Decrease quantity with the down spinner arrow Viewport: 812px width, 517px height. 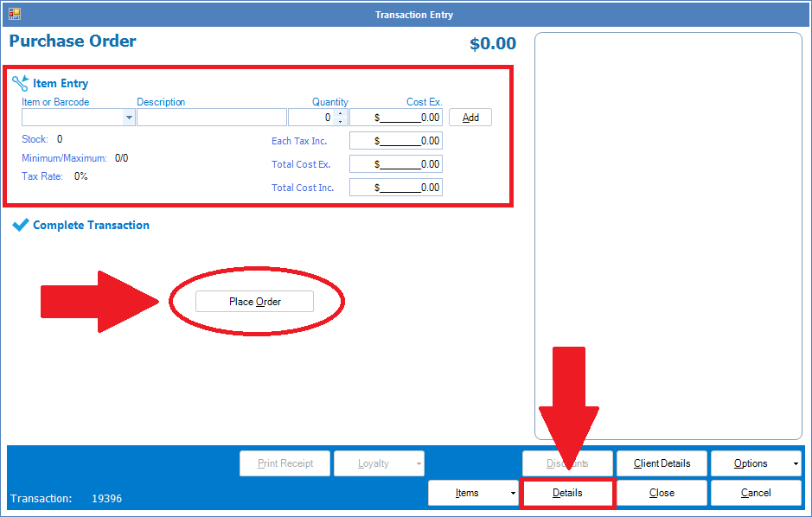(340, 122)
